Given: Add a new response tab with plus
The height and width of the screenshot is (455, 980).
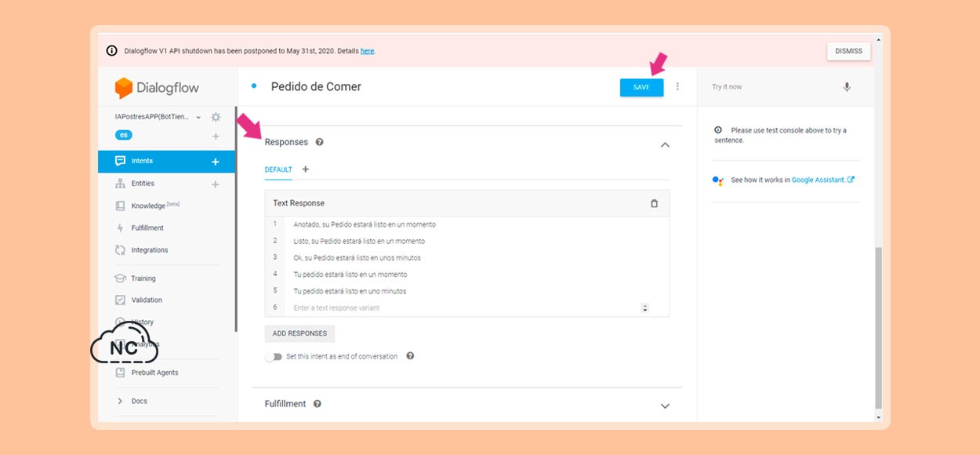Looking at the screenshot, I should click(x=306, y=169).
